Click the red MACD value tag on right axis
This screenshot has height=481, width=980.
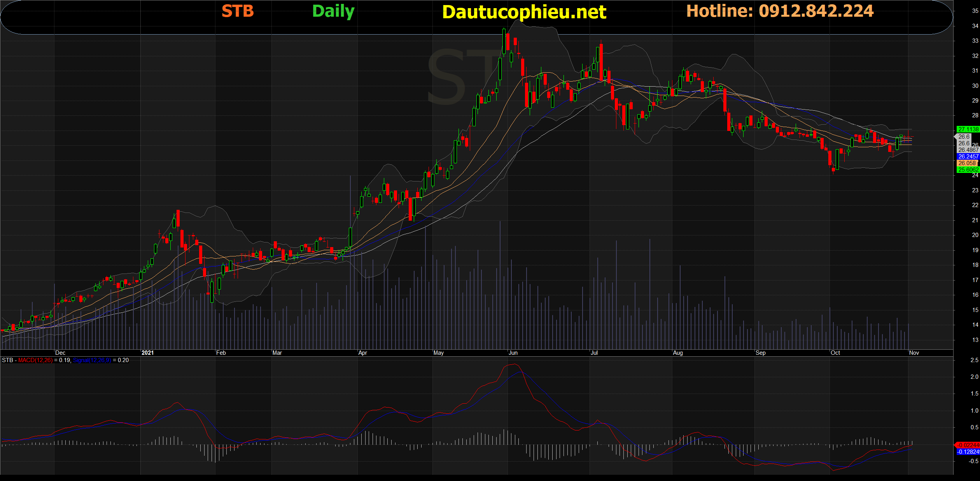(x=968, y=445)
